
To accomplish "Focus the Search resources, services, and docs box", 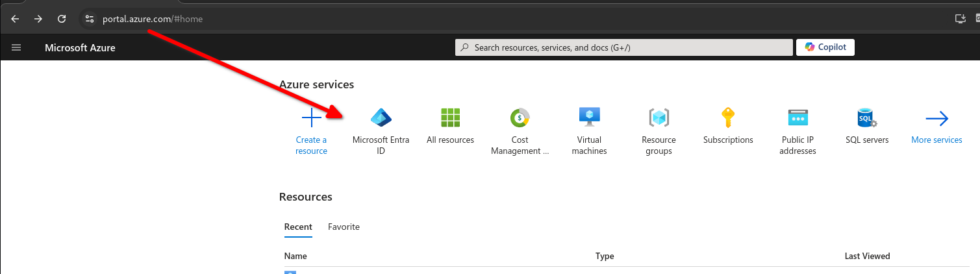I will click(624, 47).
